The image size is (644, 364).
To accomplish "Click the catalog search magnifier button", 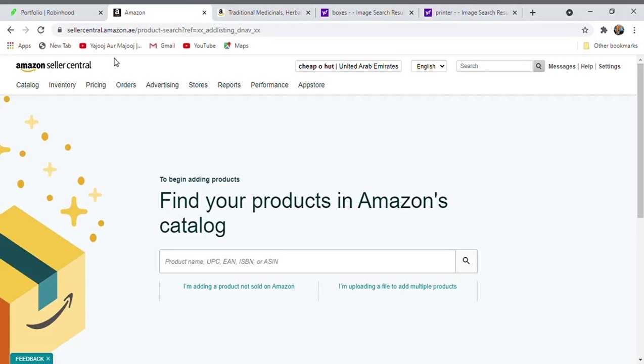I will pos(466,261).
